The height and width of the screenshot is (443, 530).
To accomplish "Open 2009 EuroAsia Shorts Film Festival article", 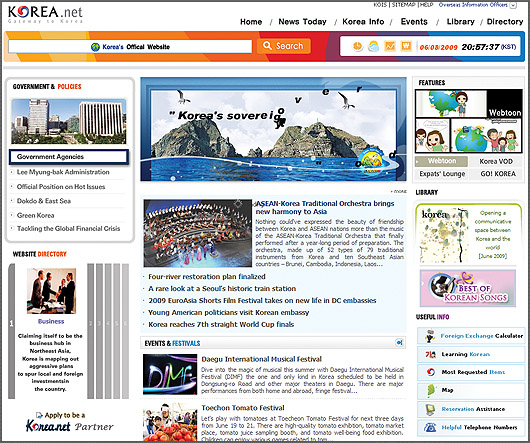I will pos(262,300).
